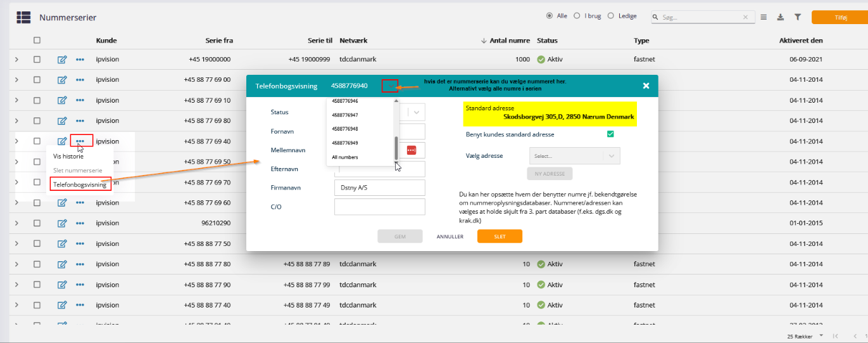Expand the 96210290 row

(16, 223)
